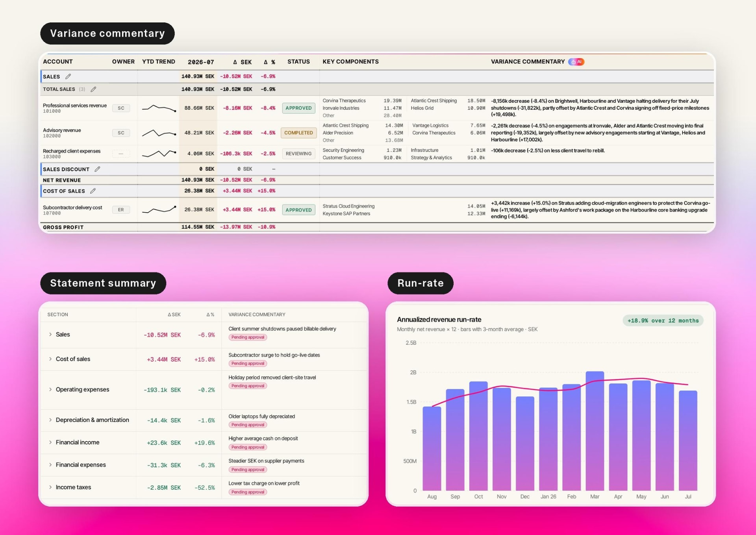
Task: Click account code 101000
Action: 52,111
